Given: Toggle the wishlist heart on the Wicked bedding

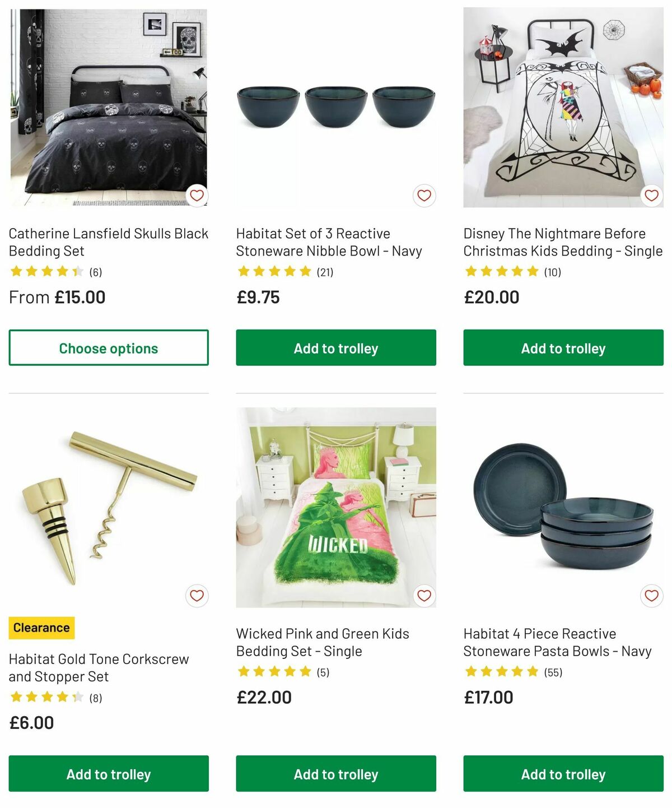Looking at the screenshot, I should click(x=424, y=596).
